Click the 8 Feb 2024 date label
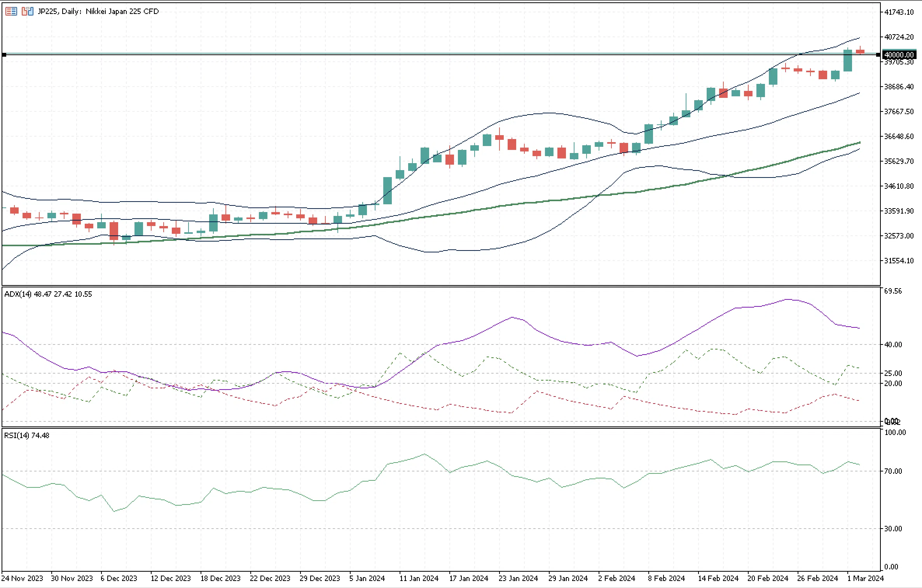Image resolution: width=922 pixels, height=588 pixels. coord(666,578)
